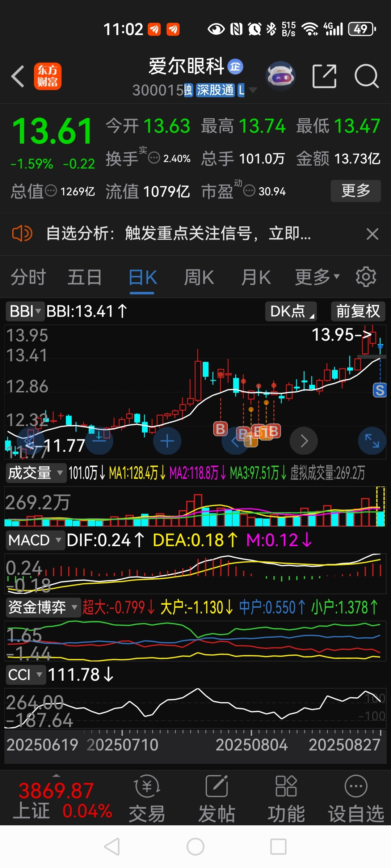Screen dimensions: 391x868
Task: Open the 东方财富 logo icon
Action: [47, 76]
